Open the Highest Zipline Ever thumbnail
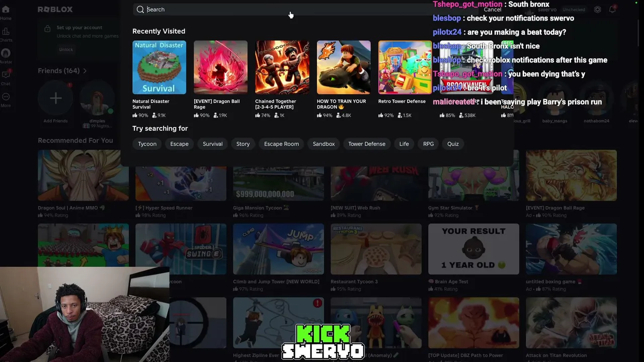This screenshot has width=644, height=362. click(278, 323)
